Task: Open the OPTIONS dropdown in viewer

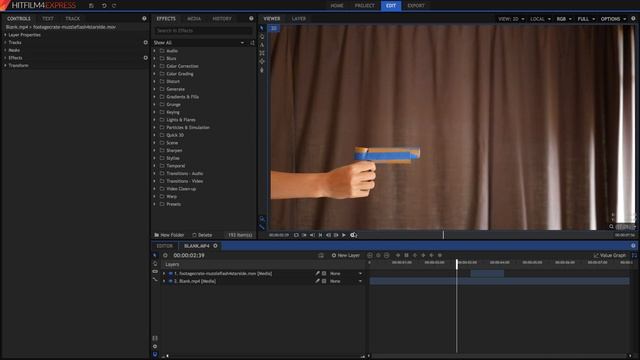Action: click(613, 19)
